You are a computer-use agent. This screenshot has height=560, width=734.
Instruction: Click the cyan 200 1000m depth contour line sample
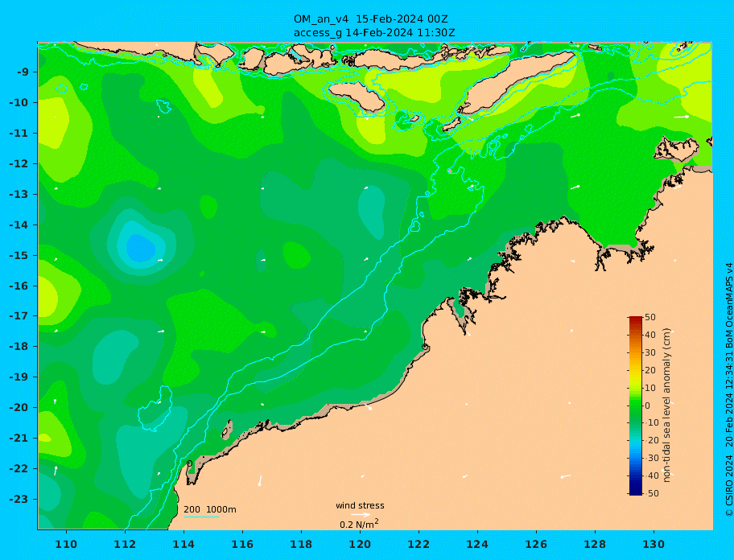[201, 517]
